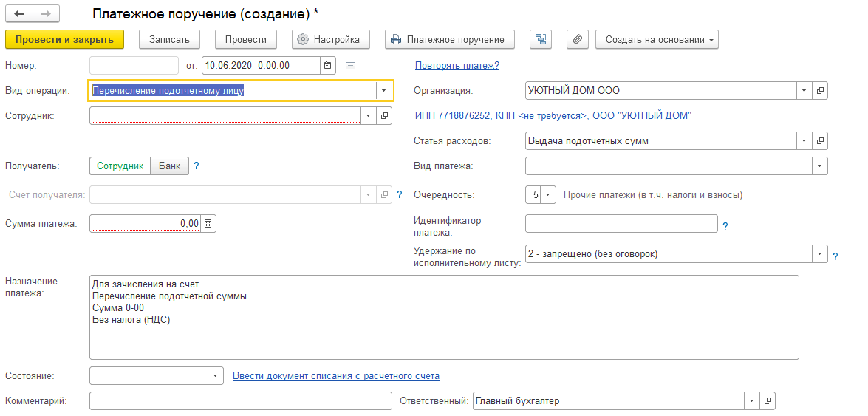Click the Провести и закрыть button

(x=65, y=39)
